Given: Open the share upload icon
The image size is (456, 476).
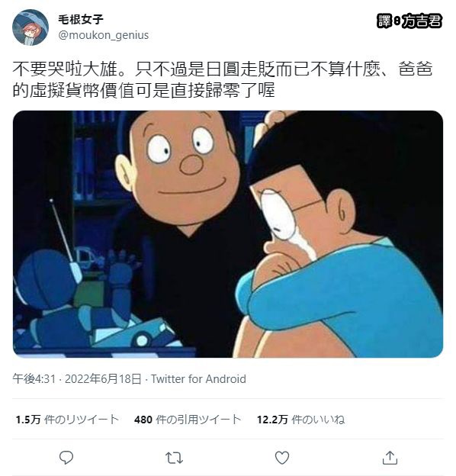Looking at the screenshot, I should pyautogui.click(x=390, y=458).
